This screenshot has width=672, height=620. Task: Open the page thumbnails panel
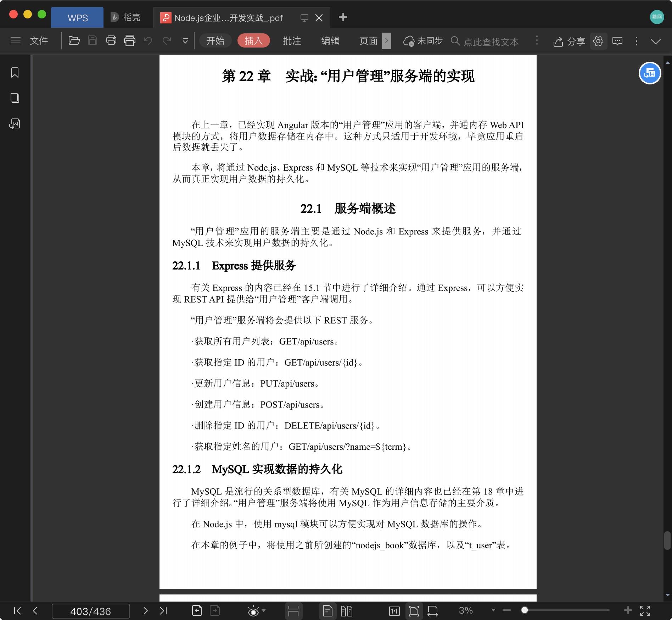(15, 98)
